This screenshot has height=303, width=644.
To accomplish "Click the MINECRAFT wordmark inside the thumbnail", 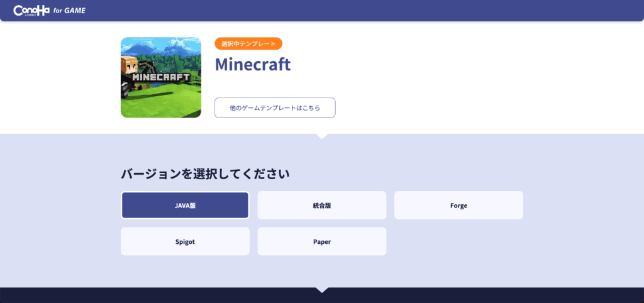I will coord(161,77).
